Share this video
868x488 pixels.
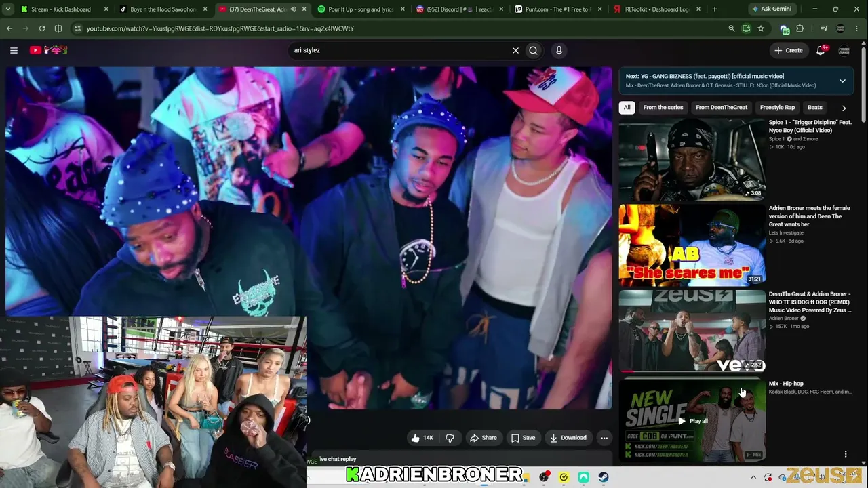pos(483,438)
